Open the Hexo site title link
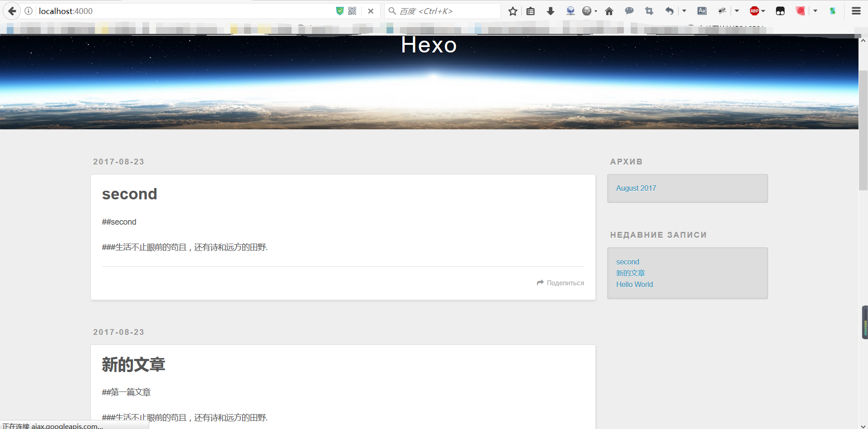The image size is (868, 429). [429, 45]
